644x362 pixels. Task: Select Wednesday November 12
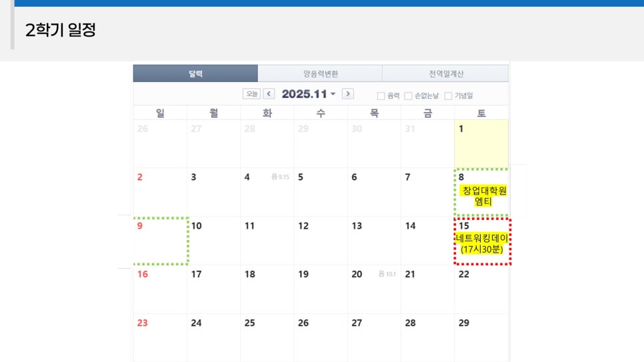pos(321,241)
